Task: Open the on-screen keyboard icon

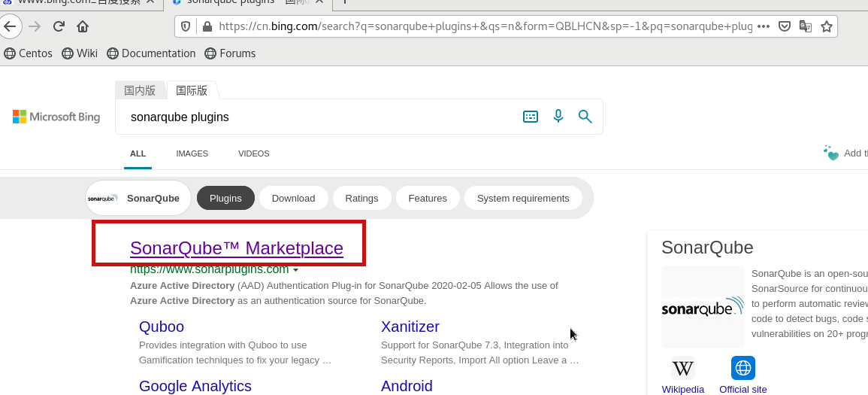Action: pyautogui.click(x=531, y=117)
